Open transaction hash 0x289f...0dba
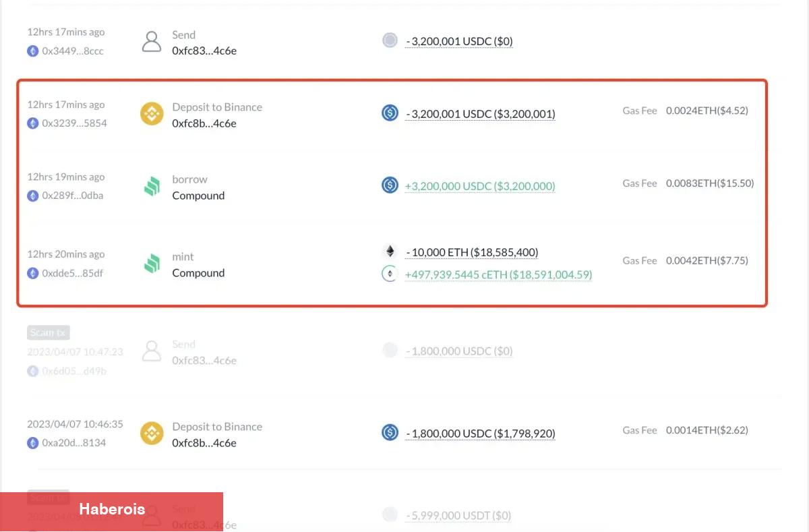 pos(73,196)
